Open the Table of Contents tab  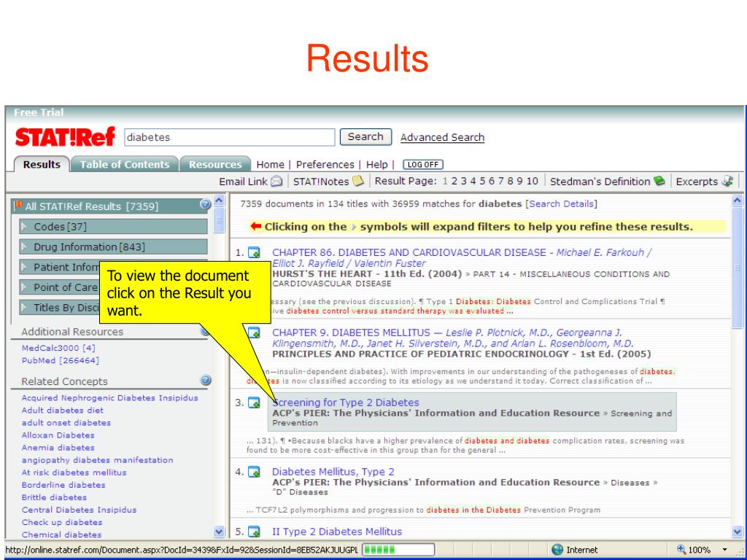(124, 164)
